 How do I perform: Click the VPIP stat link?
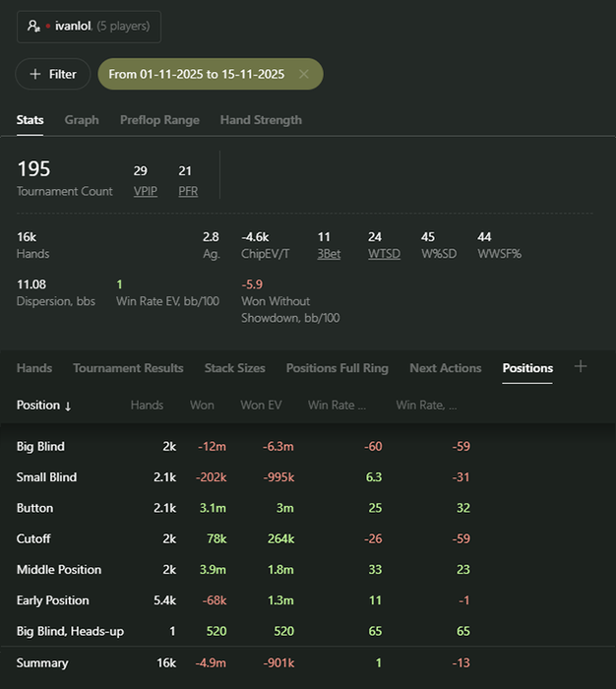[146, 191]
